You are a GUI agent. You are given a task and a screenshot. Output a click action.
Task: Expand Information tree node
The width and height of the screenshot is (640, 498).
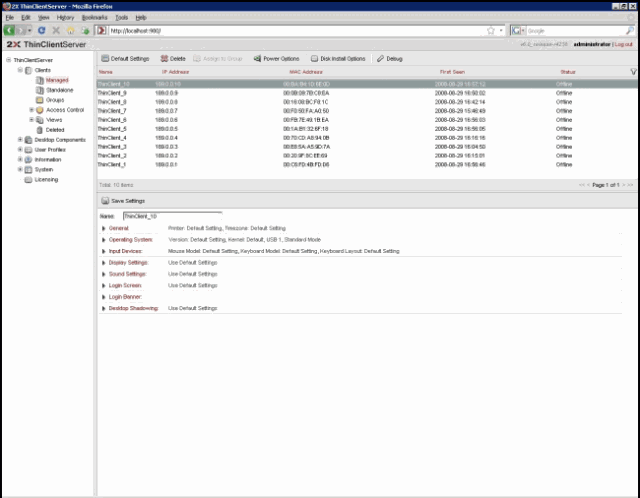click(x=20, y=159)
